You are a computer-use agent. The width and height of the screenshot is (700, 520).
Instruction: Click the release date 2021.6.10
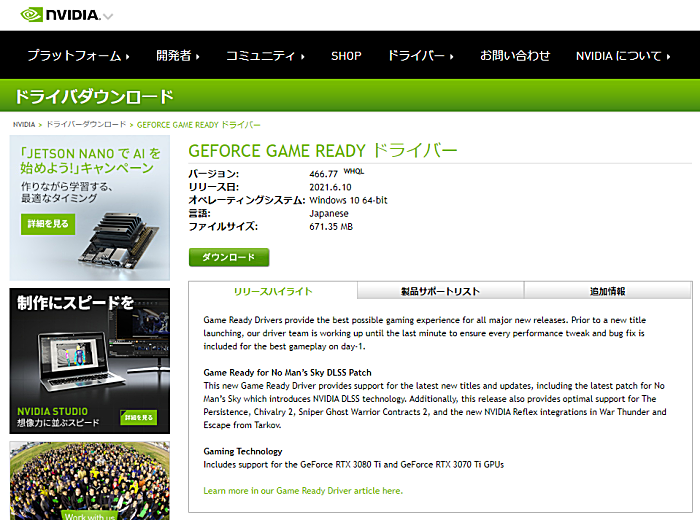[x=330, y=187]
